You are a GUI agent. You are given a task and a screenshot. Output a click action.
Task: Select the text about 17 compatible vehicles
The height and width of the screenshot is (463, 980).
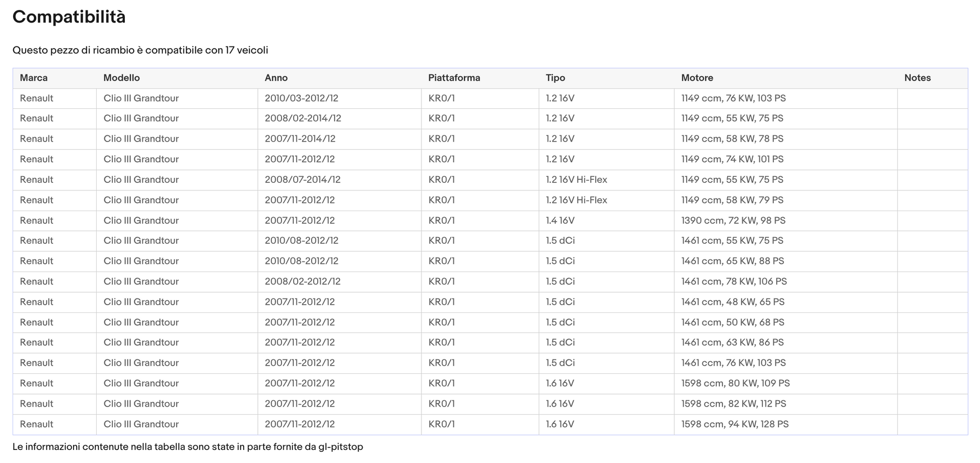[x=141, y=50]
